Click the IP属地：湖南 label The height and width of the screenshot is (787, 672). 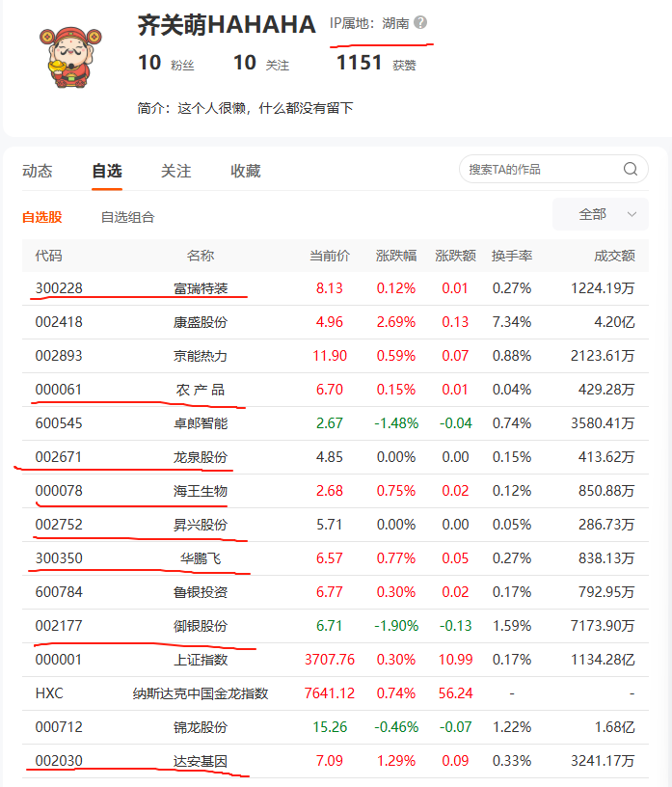[370, 23]
